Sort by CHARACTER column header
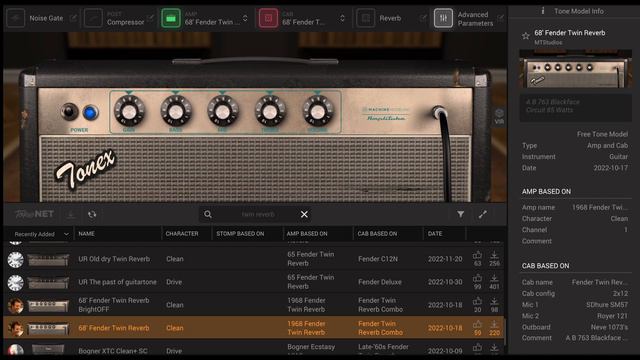Image resolution: width=640 pixels, height=360 pixels. (182, 234)
